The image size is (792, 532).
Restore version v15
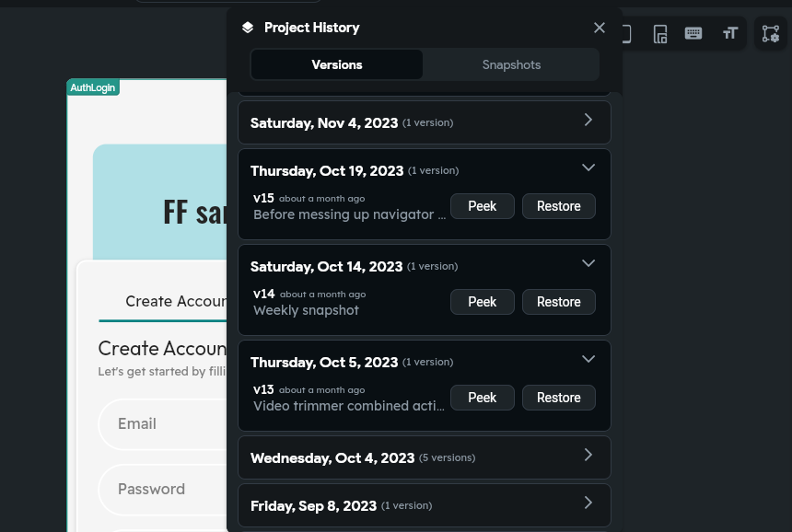pyautogui.click(x=559, y=206)
